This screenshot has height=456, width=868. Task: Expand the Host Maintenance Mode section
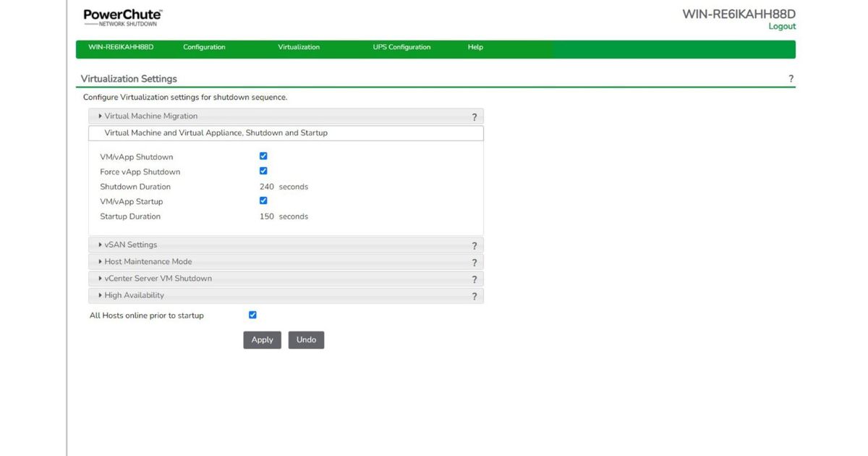(148, 261)
